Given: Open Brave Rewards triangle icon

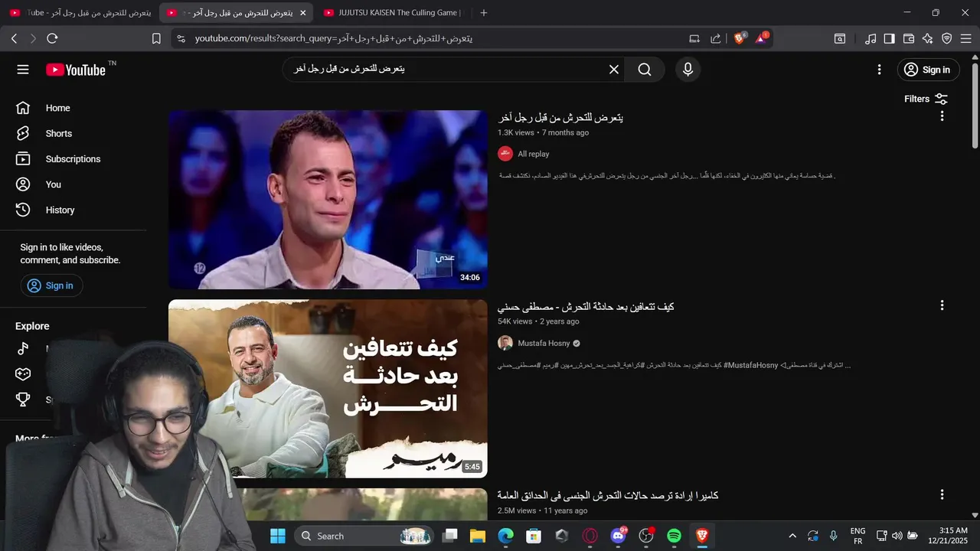Looking at the screenshot, I should click(762, 38).
